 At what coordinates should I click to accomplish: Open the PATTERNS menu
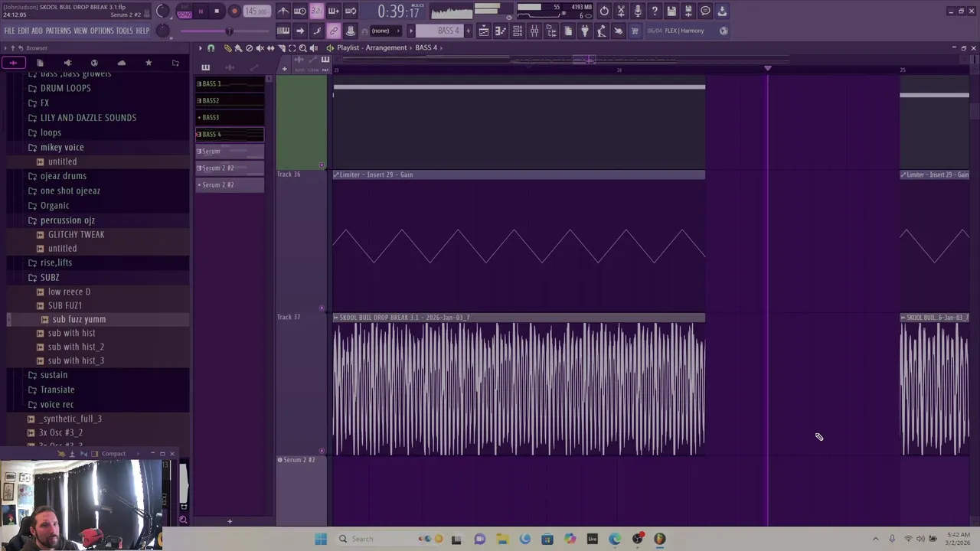tap(58, 31)
